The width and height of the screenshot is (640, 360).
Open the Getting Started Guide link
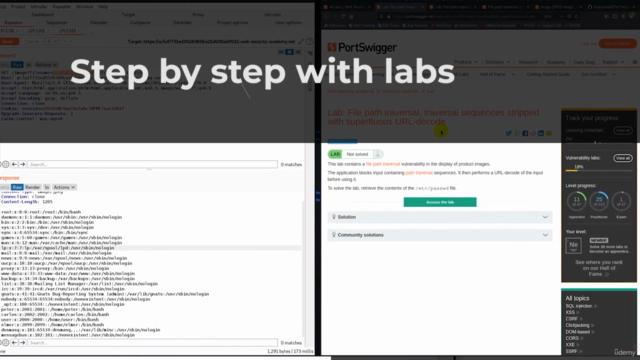point(548,74)
